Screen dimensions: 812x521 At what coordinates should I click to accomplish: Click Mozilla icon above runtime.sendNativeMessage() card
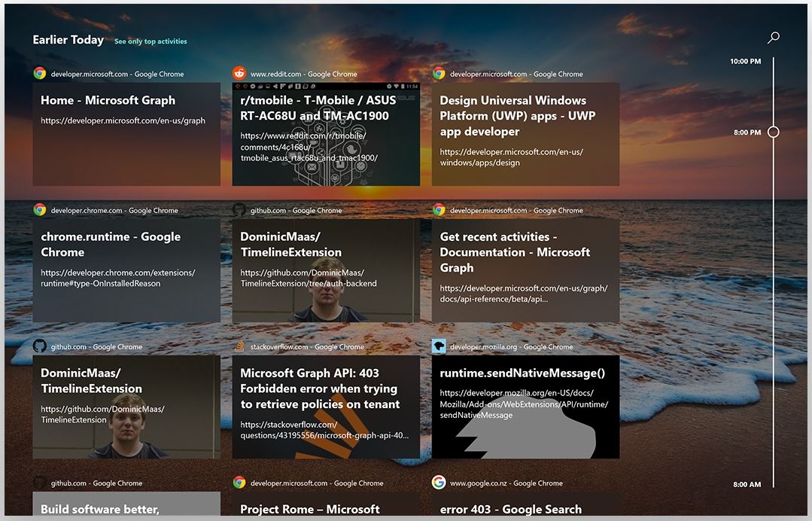coord(439,346)
